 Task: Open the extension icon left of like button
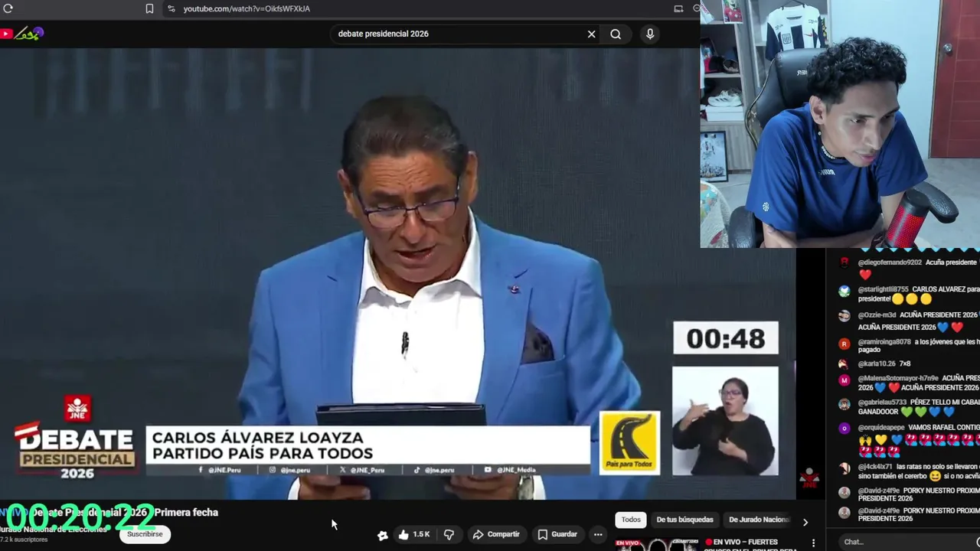[383, 535]
